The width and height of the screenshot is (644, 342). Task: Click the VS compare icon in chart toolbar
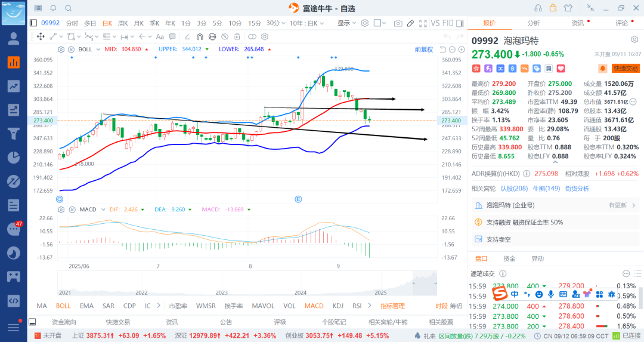(x=435, y=23)
